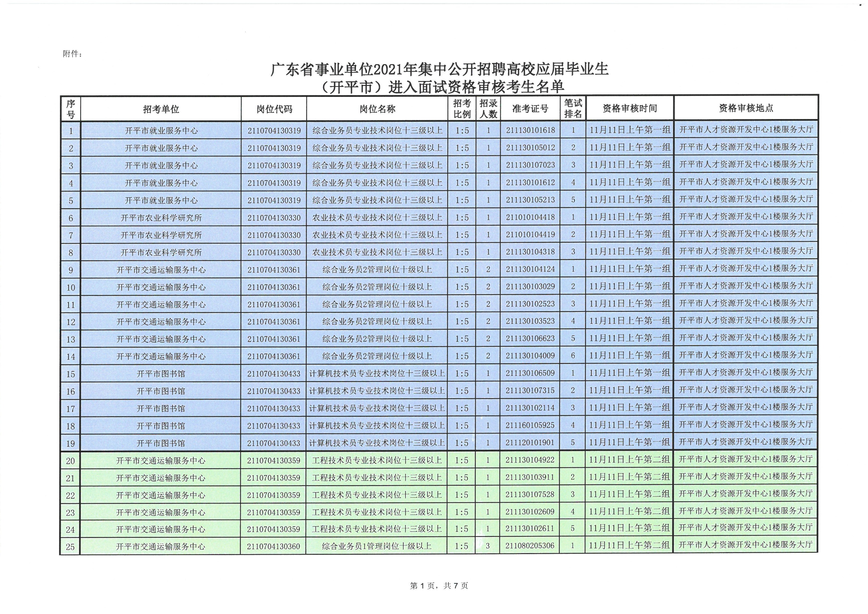Click the title line 广东省事业单位2021年集中公开招聘高校应届毕业生

(439, 70)
